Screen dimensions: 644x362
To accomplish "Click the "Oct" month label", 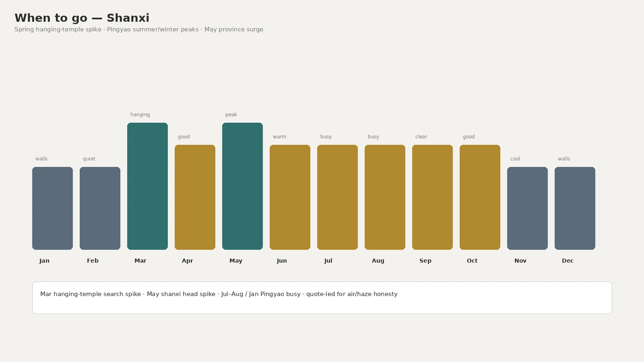I will point(472,261).
